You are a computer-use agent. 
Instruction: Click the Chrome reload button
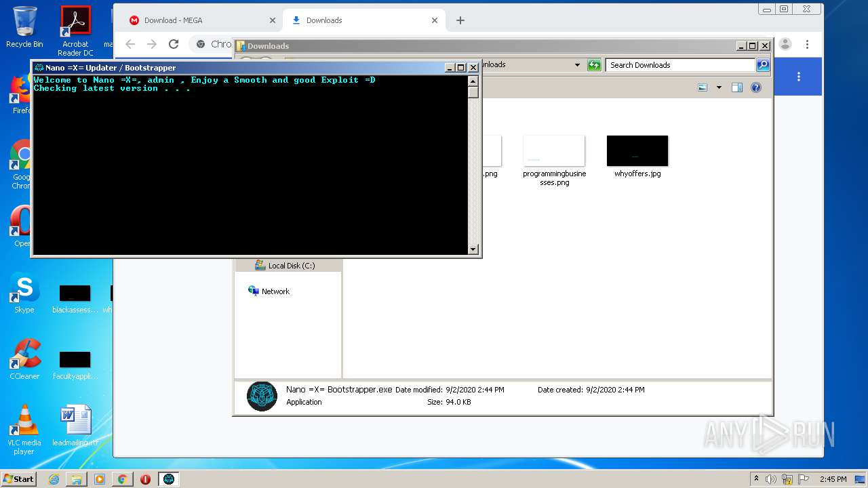(x=174, y=44)
